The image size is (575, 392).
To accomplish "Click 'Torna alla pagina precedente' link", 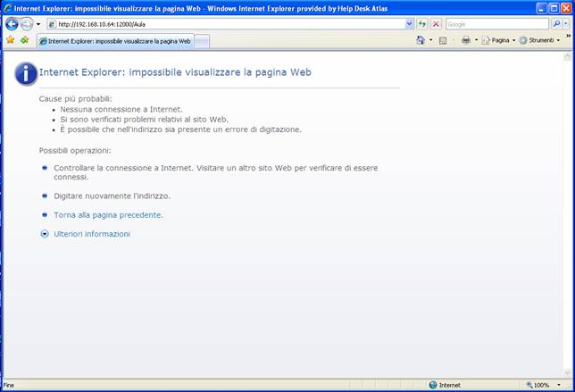I will point(108,215).
